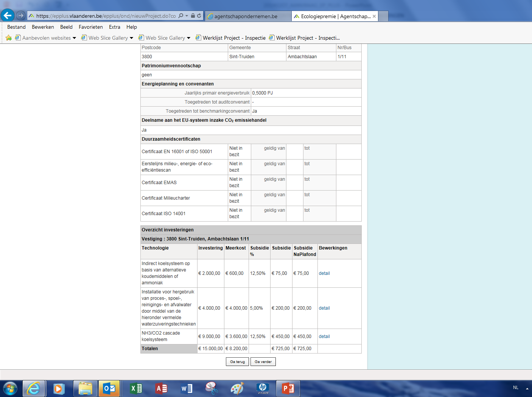532x397 pixels.
Task: Open the Help menu
Action: 132,27
